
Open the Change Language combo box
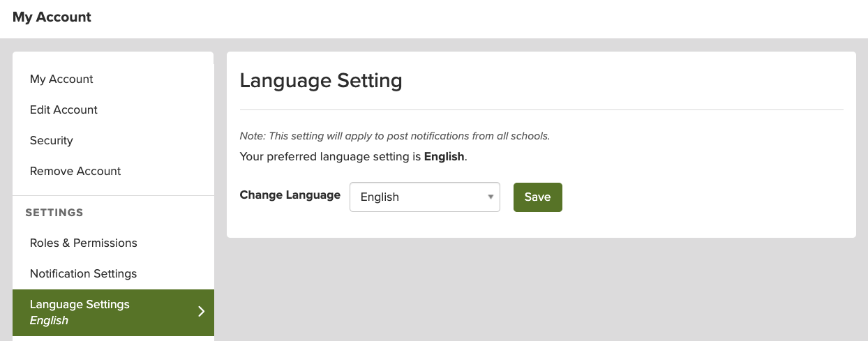pyautogui.click(x=424, y=197)
